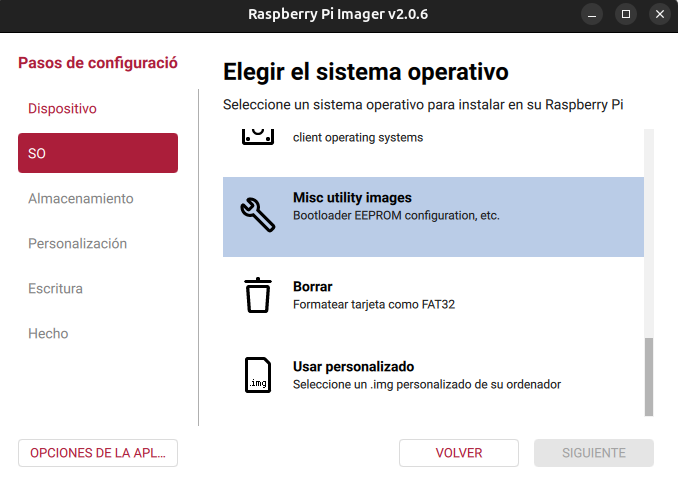Screen dimensions: 678x479
Task: Close the Raspberry Pi Imager window
Action: tap(659, 15)
